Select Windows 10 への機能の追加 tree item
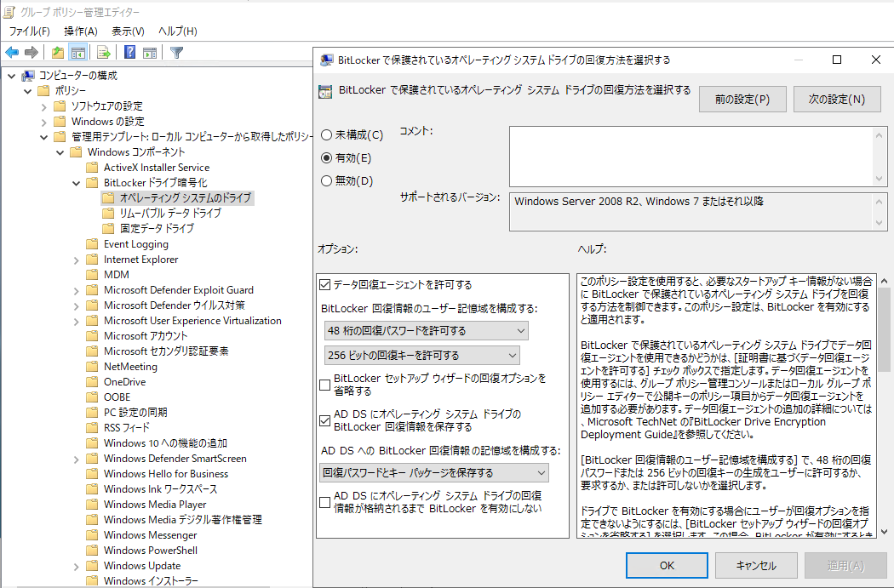This screenshot has height=588, width=894. (165, 442)
